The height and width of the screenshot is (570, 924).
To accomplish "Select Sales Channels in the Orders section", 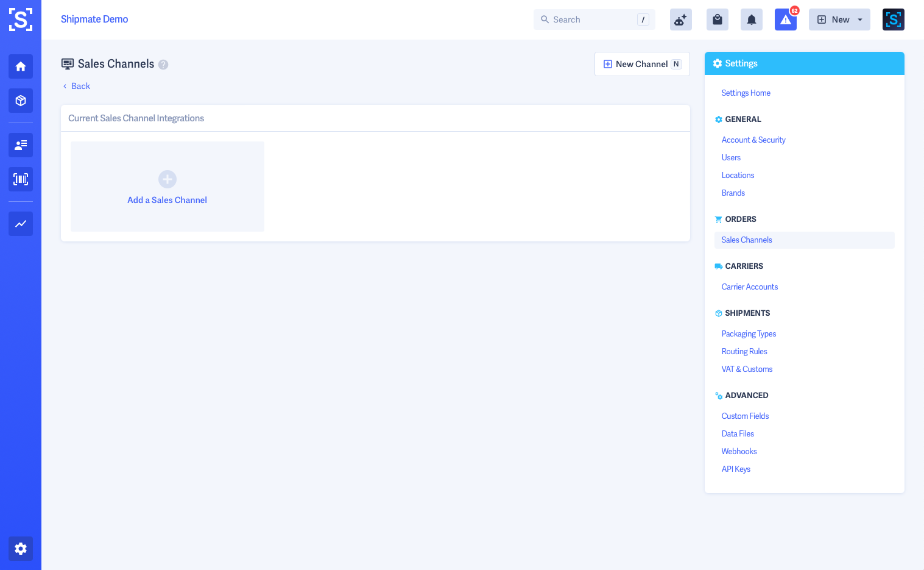I will (746, 240).
